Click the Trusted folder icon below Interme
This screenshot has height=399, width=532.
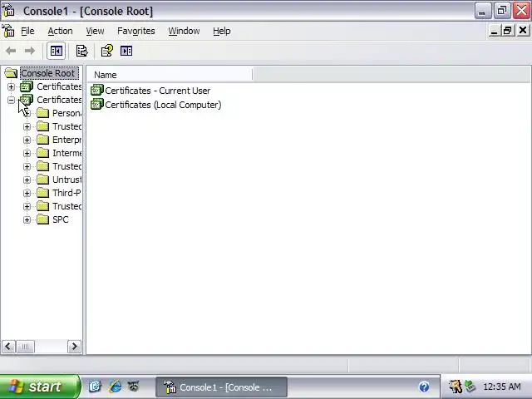pyautogui.click(x=42, y=166)
